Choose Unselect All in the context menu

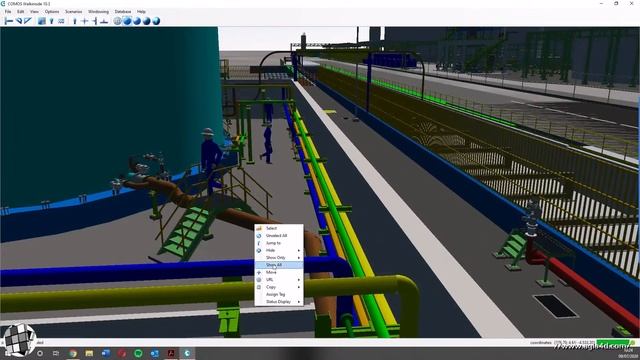[x=279, y=236]
